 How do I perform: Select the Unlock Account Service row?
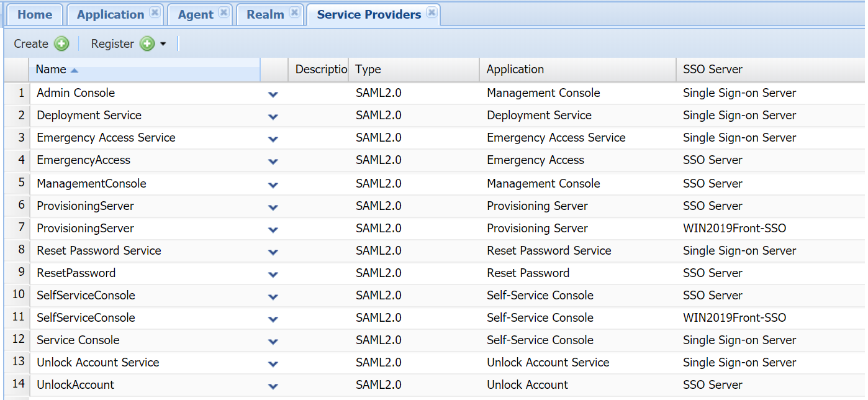pyautogui.click(x=98, y=363)
